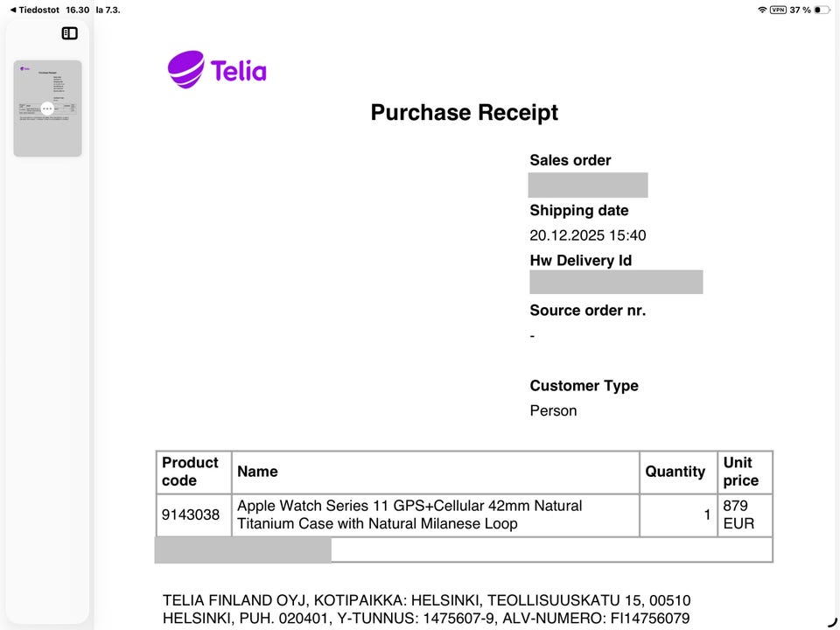Viewport: 840px width, 630px height.
Task: Tap the date la 7.3. in the status bar
Action: [108, 10]
